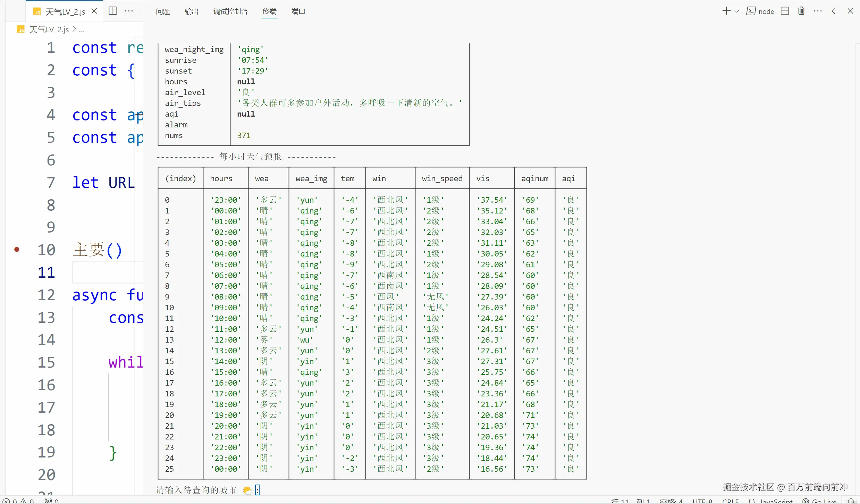Click the split editor icon
The width and height of the screenshot is (860, 504).
(113, 11)
